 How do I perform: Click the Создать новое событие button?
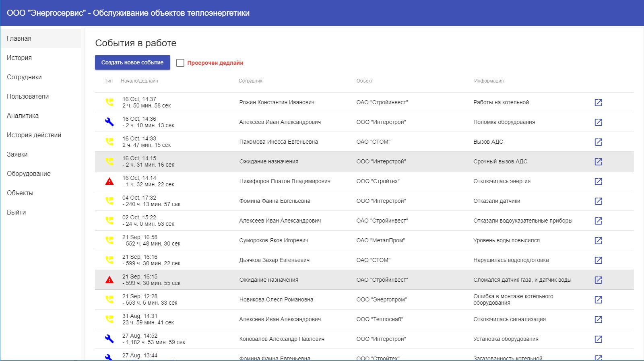click(132, 62)
